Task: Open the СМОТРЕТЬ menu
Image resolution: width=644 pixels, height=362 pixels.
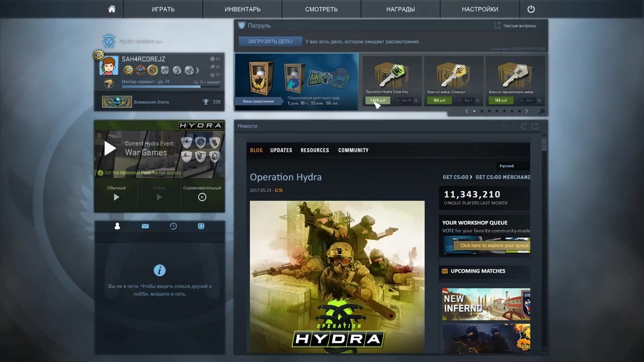Action: tap(321, 9)
